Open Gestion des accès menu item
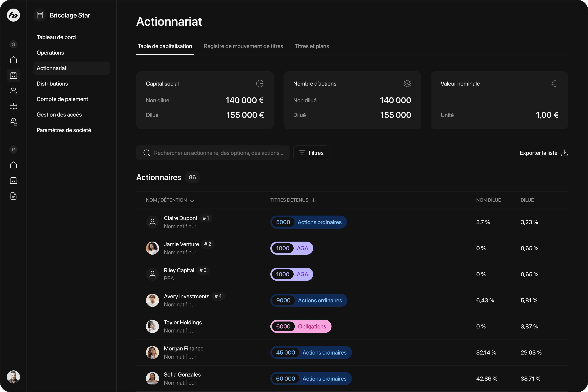The height and width of the screenshot is (392, 588). coord(59,115)
